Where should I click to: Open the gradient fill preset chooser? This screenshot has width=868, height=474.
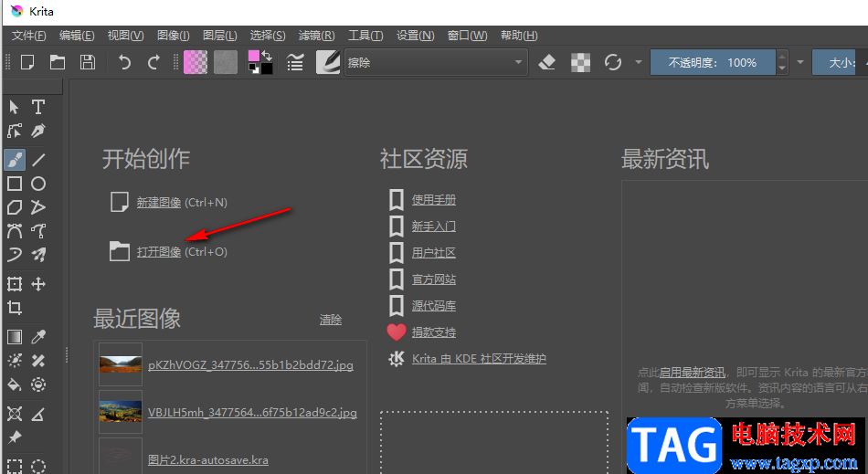196,62
